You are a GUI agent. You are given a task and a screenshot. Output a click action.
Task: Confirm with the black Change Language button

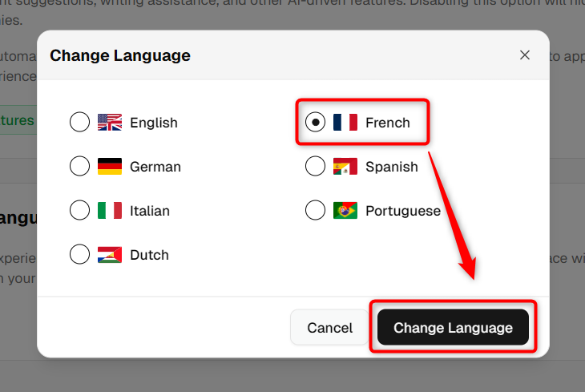tap(453, 327)
